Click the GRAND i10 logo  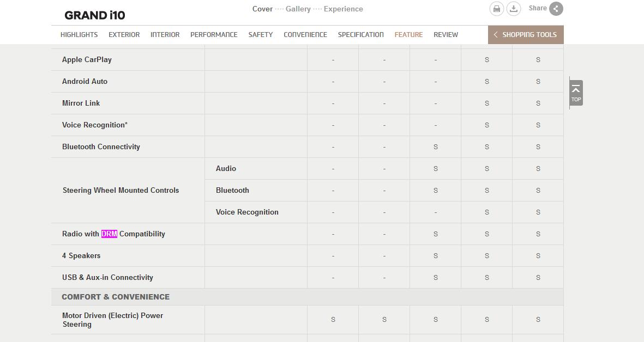[95, 15]
